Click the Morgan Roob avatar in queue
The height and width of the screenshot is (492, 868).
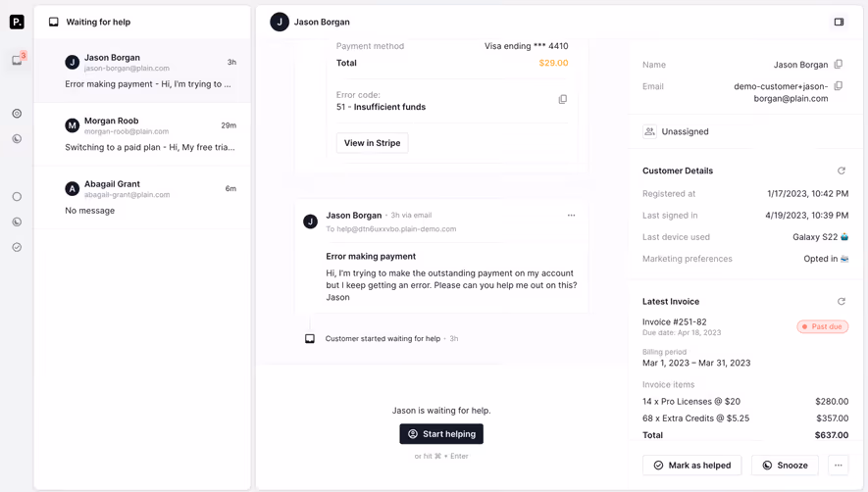[72, 125]
